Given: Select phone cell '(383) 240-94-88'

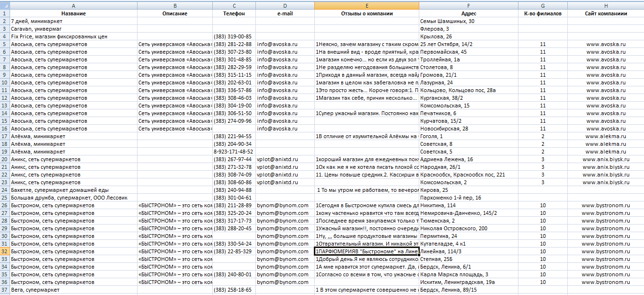Looking at the screenshot, I should [x=234, y=190].
